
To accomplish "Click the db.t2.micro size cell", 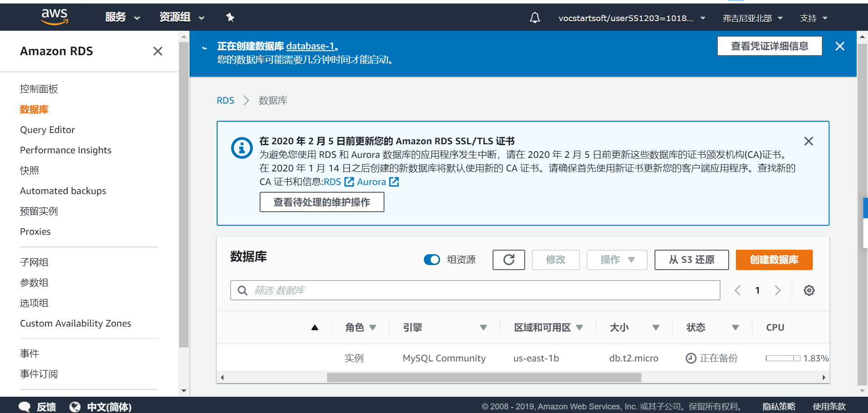I will pyautogui.click(x=634, y=358).
